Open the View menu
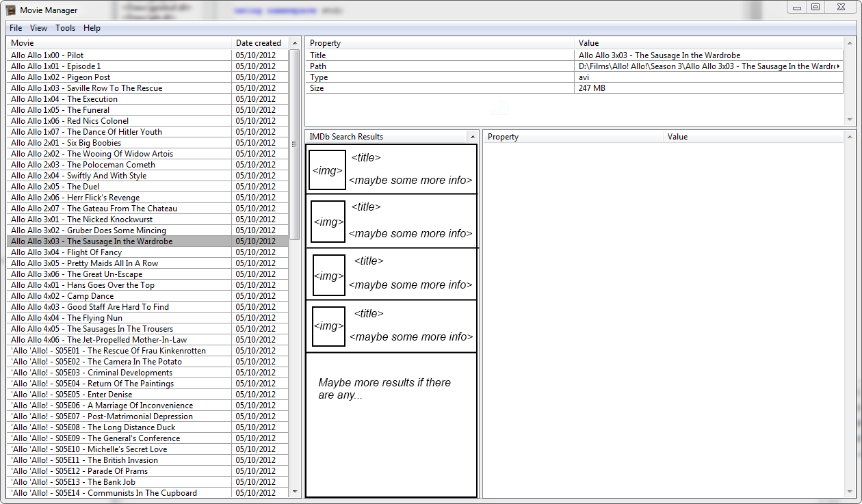Viewport: 862px width, 504px height. [x=38, y=28]
